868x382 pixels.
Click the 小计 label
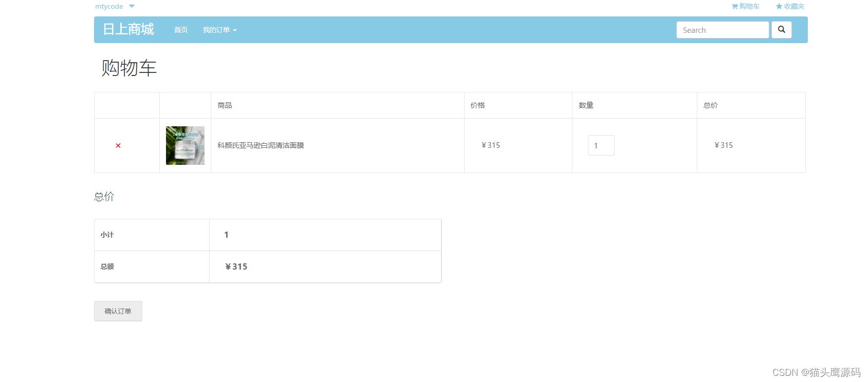(x=107, y=235)
